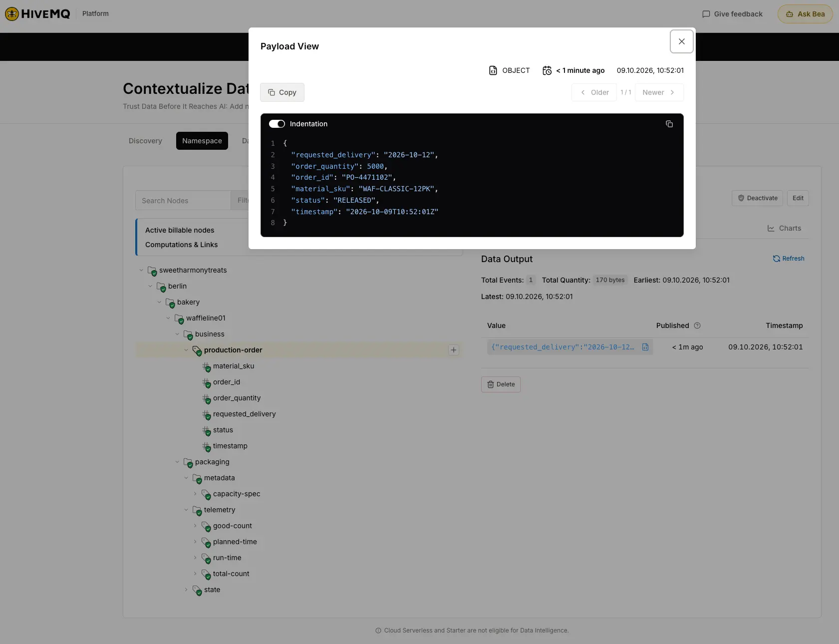Image resolution: width=839 pixels, height=644 pixels.
Task: Copy code using the code block copy icon
Action: pyautogui.click(x=669, y=124)
